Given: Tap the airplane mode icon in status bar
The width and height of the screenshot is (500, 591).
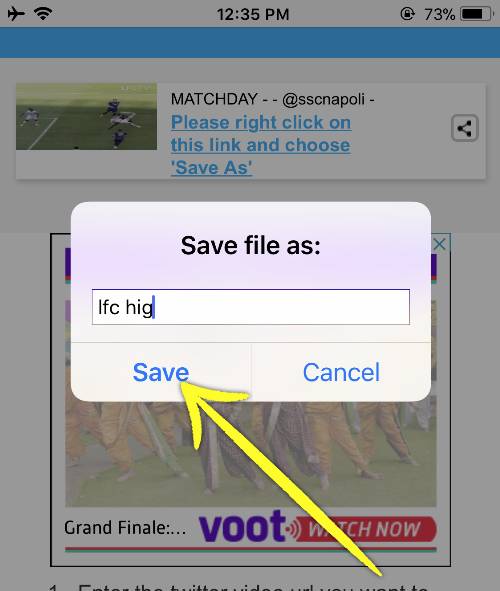Looking at the screenshot, I should point(16,14).
